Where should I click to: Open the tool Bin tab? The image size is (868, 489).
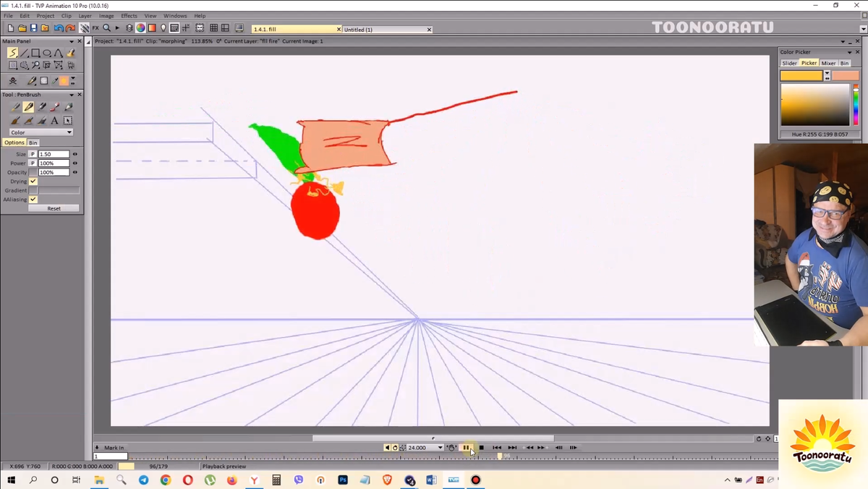tap(33, 143)
